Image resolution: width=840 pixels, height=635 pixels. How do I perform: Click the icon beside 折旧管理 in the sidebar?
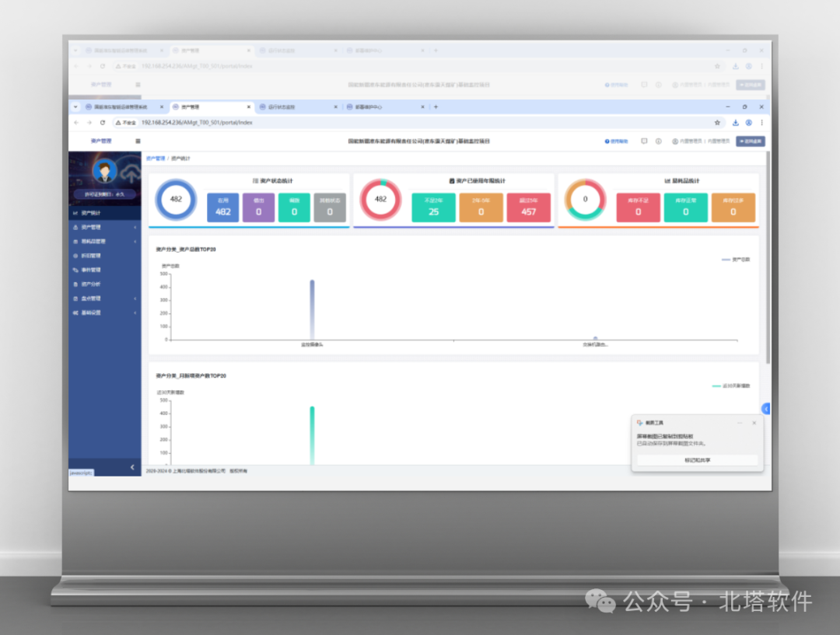point(75,256)
